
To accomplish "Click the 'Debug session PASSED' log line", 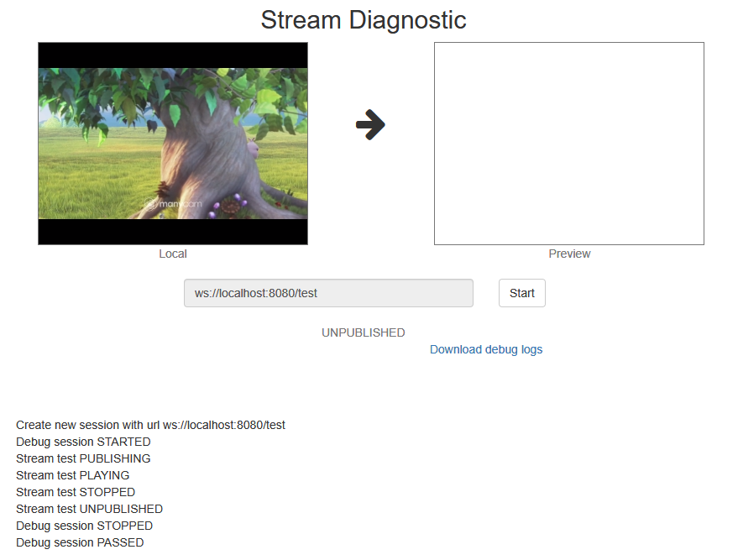I will [x=81, y=542].
